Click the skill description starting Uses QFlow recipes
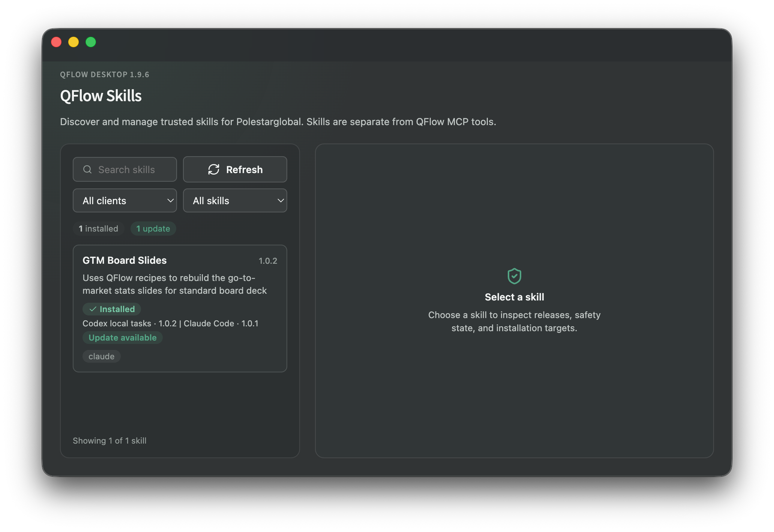The width and height of the screenshot is (774, 532). [175, 284]
